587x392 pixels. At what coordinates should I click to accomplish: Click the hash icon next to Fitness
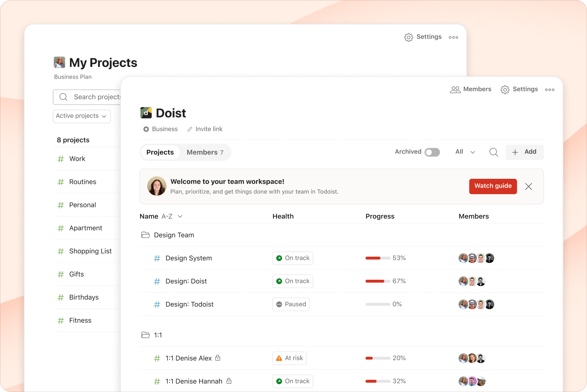(x=61, y=321)
